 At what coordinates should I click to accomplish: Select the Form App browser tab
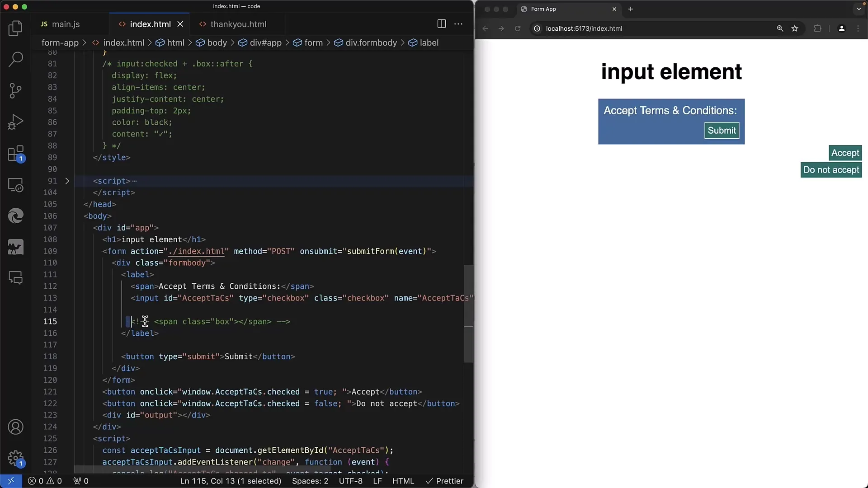[570, 9]
